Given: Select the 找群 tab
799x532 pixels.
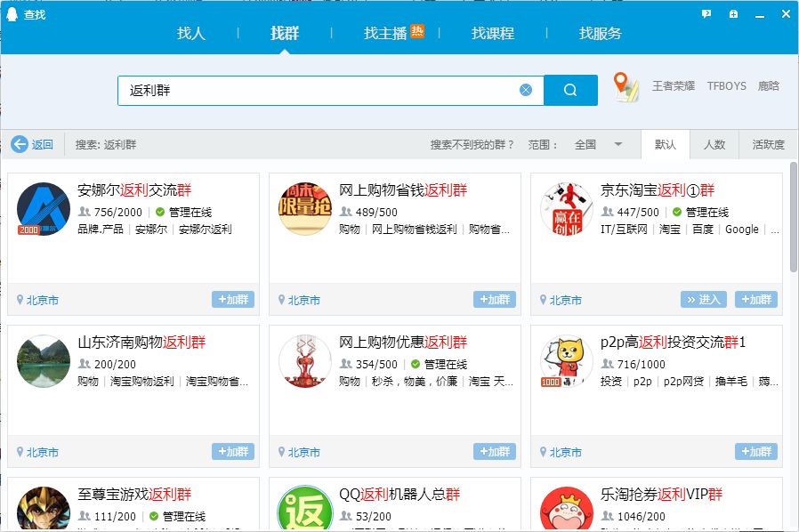Looking at the screenshot, I should 285,33.
